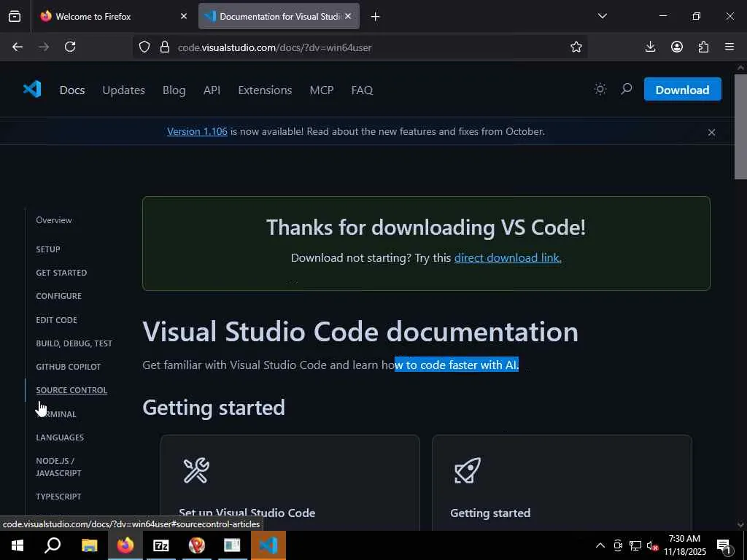Open the Updates navigation item

click(123, 90)
